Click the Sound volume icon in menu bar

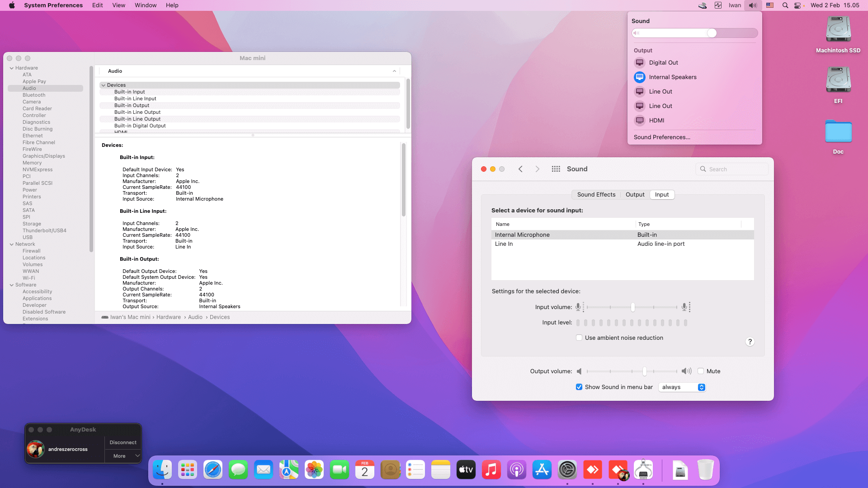pyautogui.click(x=752, y=5)
